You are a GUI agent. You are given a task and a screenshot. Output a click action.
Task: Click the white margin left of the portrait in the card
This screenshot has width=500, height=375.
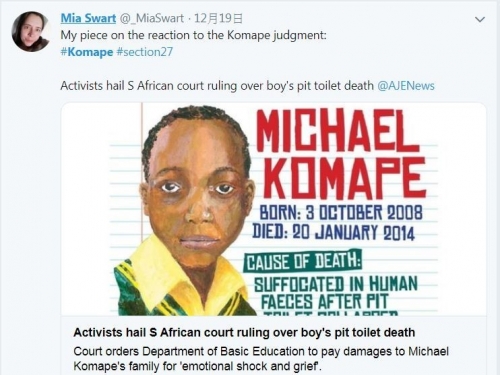[x=87, y=209]
